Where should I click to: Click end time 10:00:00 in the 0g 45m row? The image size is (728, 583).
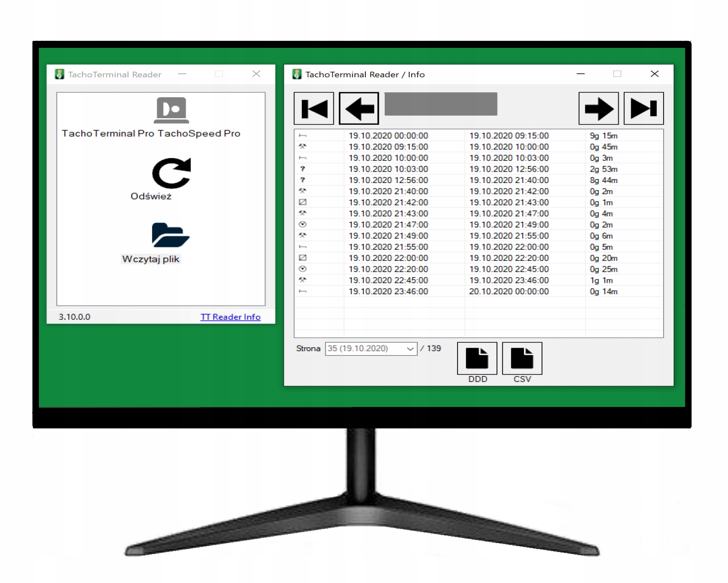tap(509, 147)
